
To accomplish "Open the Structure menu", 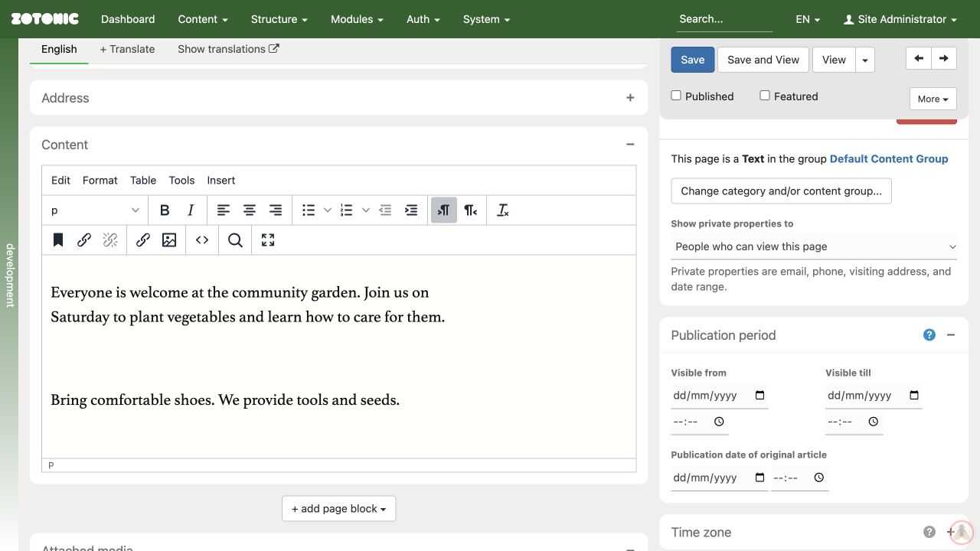I will 279,19.
